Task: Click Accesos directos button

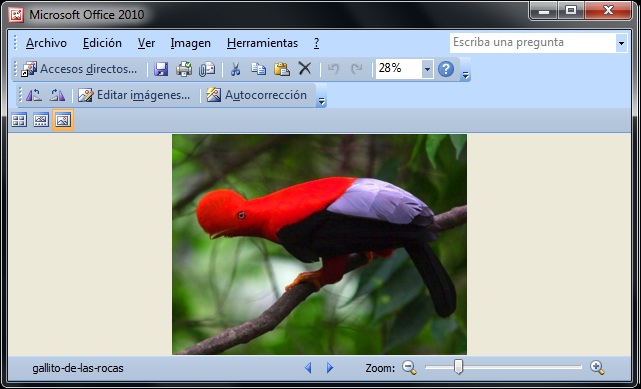Action: pyautogui.click(x=79, y=69)
